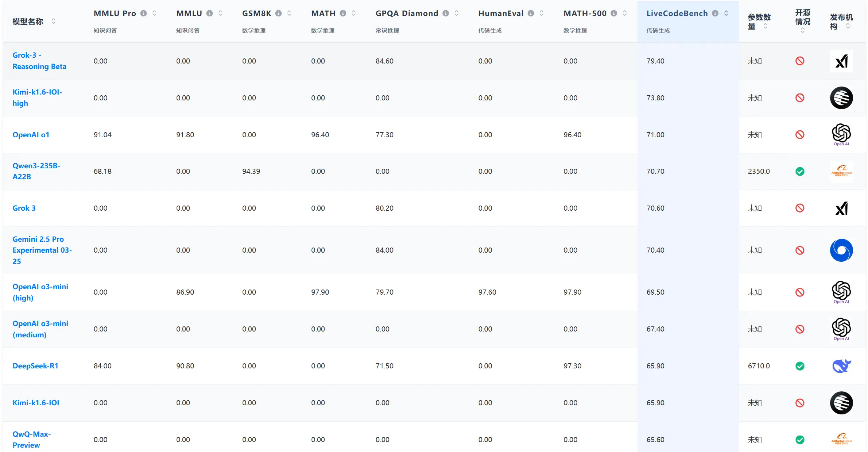Click the 97.30 MATH-500 score cell
Viewport: 868px width, 452px height.
(573, 366)
